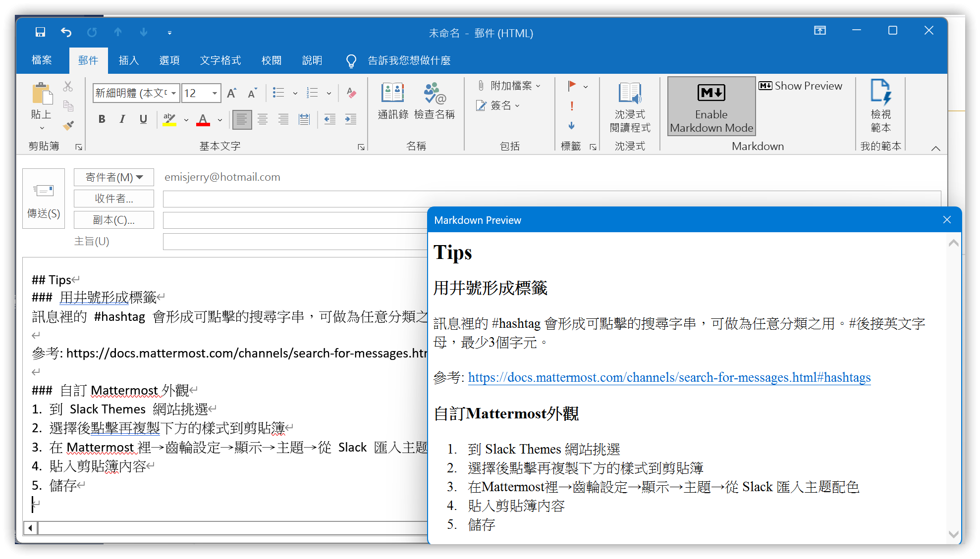Click the 副本(C)... Cc button
Viewport: 980px width, 559px height.
[114, 220]
